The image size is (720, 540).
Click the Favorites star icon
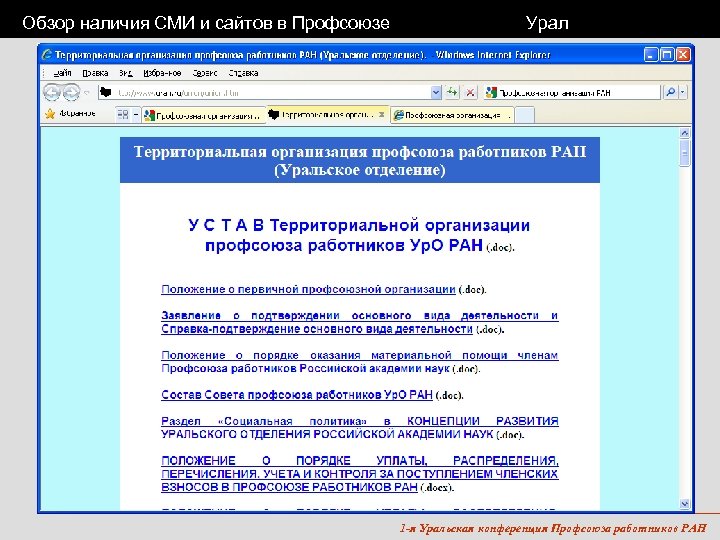[50, 114]
